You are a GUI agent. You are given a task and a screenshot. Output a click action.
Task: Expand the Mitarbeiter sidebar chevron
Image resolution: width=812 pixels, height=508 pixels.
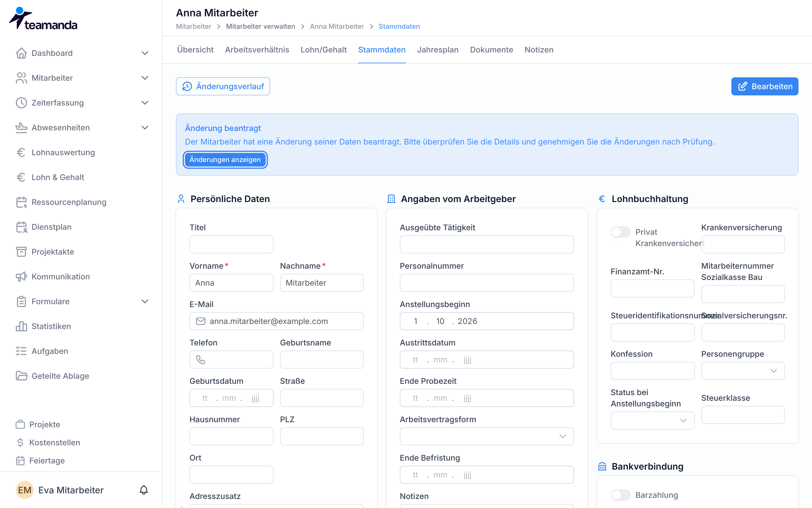[x=145, y=78]
